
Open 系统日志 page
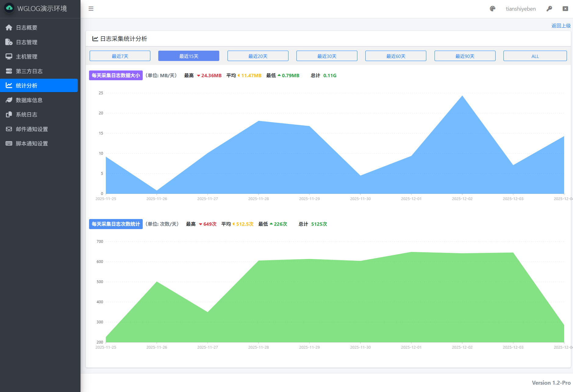tap(39, 114)
